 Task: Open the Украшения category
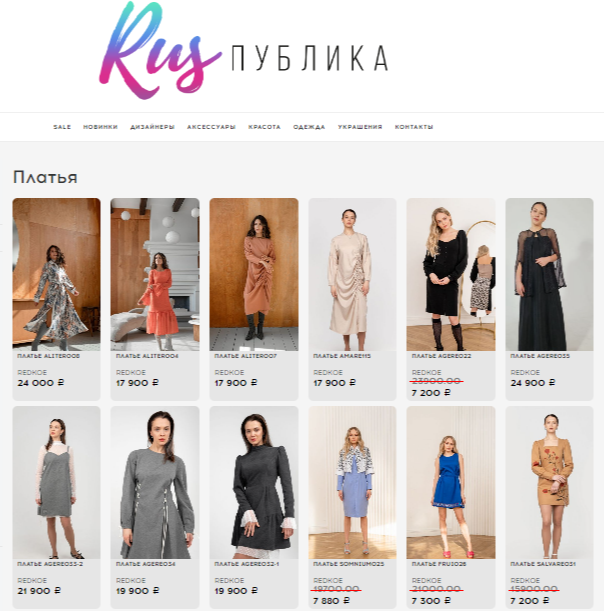pyautogui.click(x=360, y=127)
